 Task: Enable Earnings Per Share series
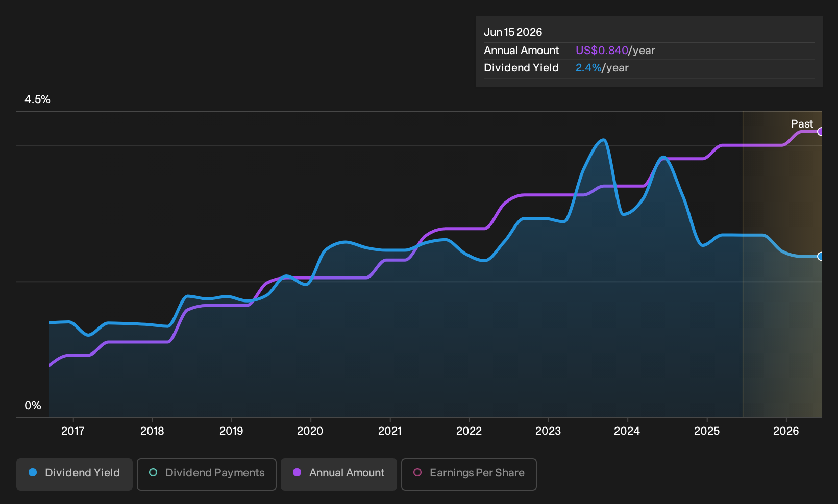point(469,474)
